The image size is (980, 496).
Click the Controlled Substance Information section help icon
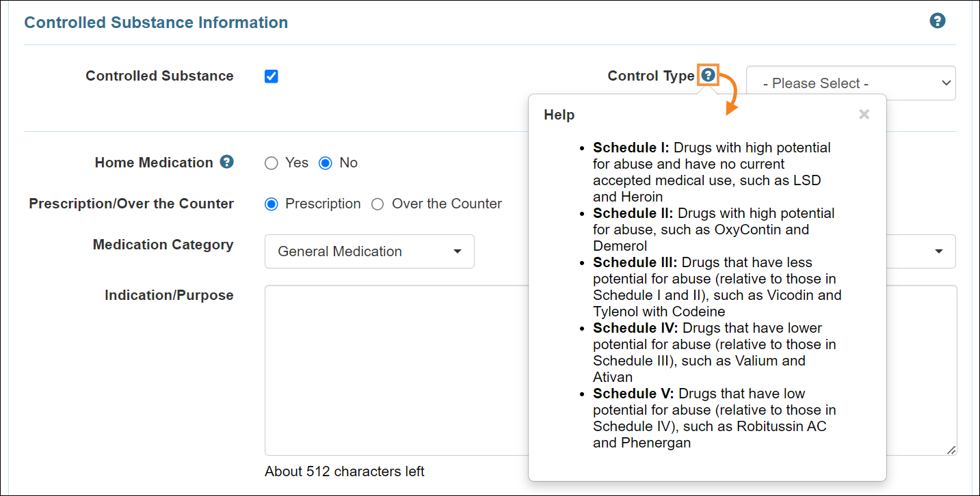click(938, 20)
